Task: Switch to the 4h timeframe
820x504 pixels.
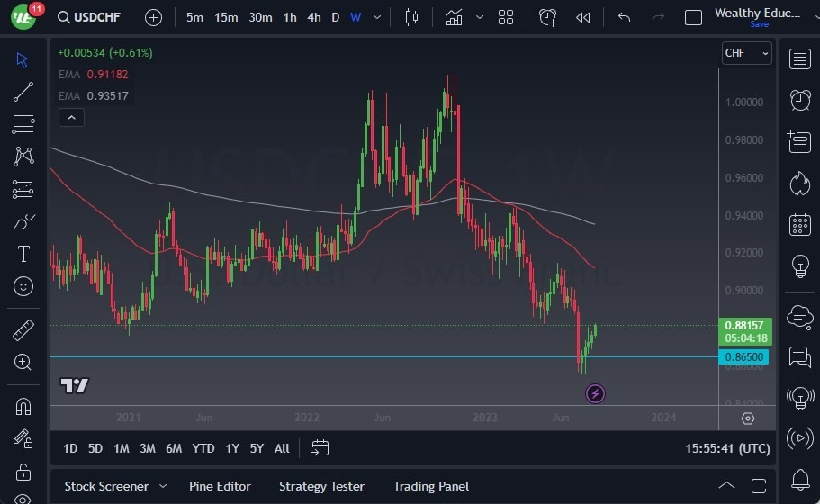Action: coord(314,17)
